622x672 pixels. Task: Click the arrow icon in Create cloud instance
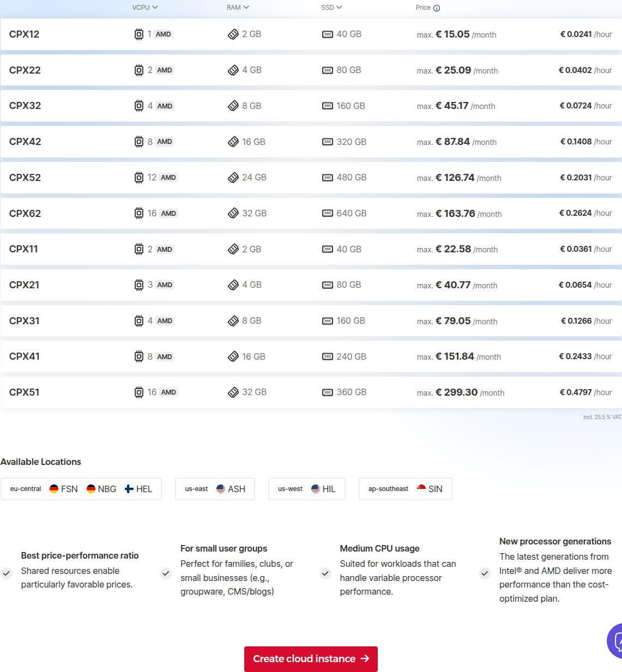pos(365,659)
